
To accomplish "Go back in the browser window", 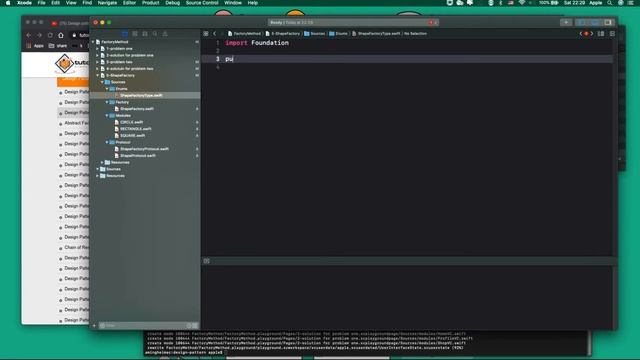I will click(29, 35).
